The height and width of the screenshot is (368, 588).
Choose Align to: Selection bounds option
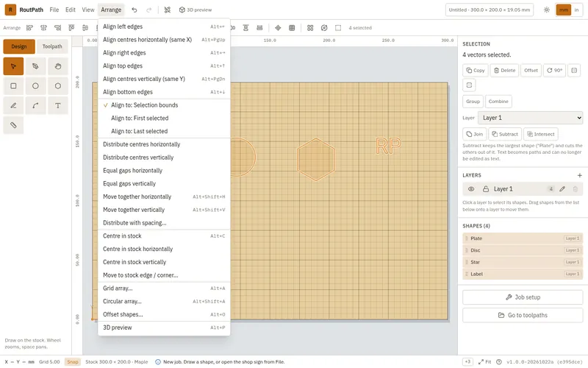pos(164,105)
